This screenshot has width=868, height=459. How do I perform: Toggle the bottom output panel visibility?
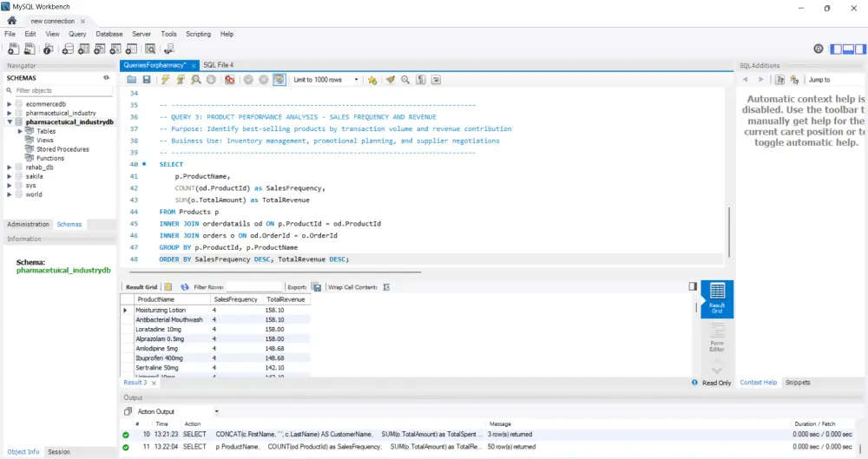click(x=847, y=49)
